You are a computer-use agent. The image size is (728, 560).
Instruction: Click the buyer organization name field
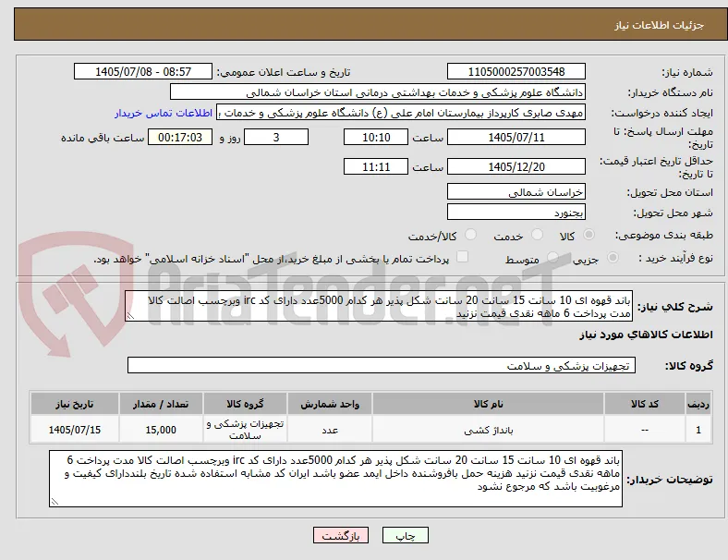point(378,91)
